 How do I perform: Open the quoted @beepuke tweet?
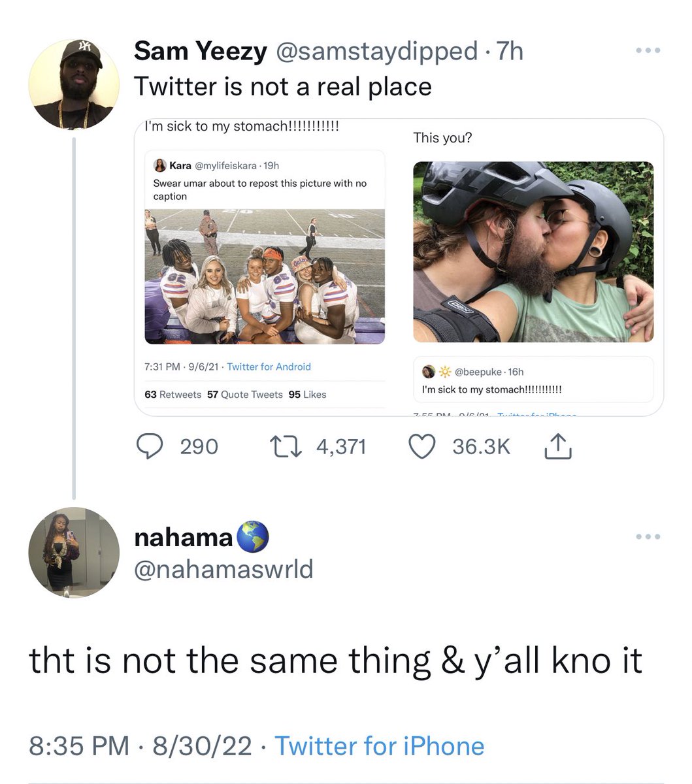point(533,380)
